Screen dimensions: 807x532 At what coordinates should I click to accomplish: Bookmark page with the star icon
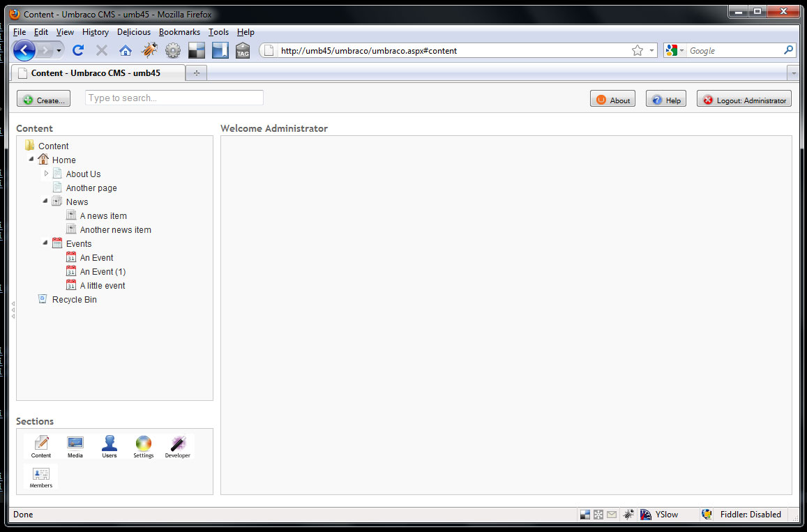click(x=637, y=50)
